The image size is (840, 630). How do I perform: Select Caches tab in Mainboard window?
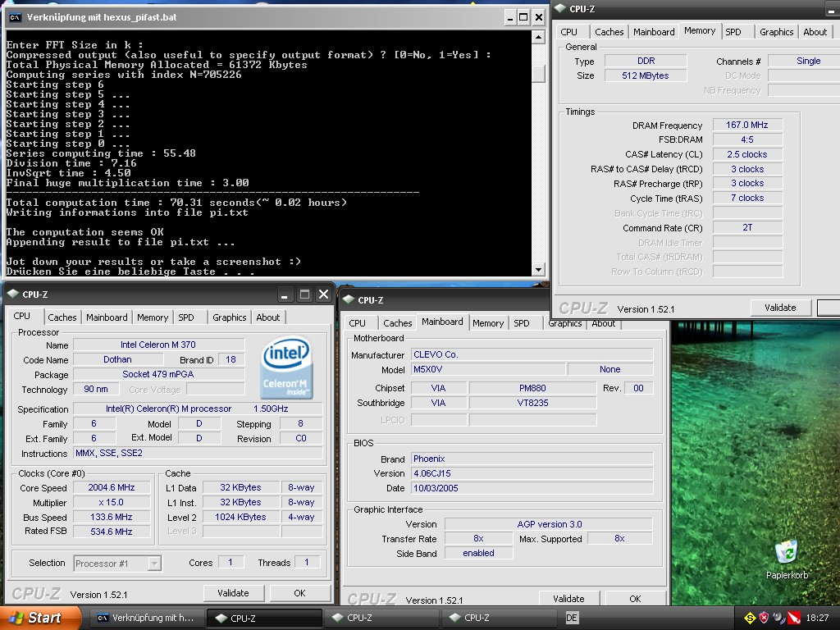tap(398, 323)
